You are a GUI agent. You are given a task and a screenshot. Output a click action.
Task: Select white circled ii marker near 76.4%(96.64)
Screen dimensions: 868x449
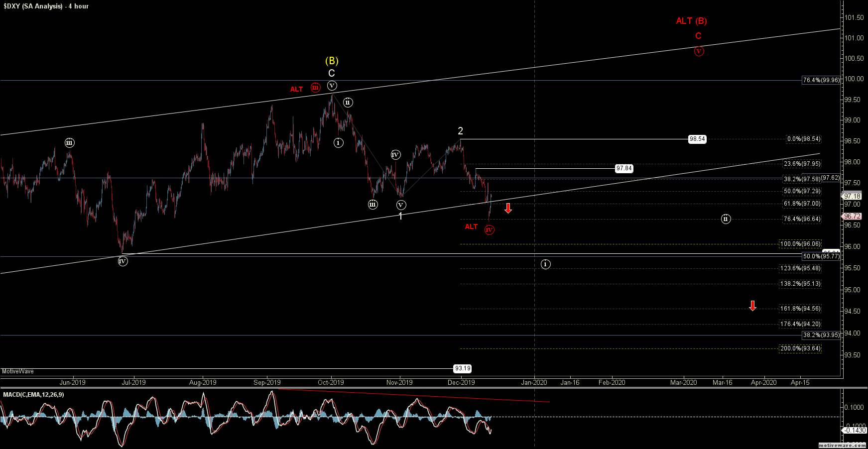coord(726,219)
